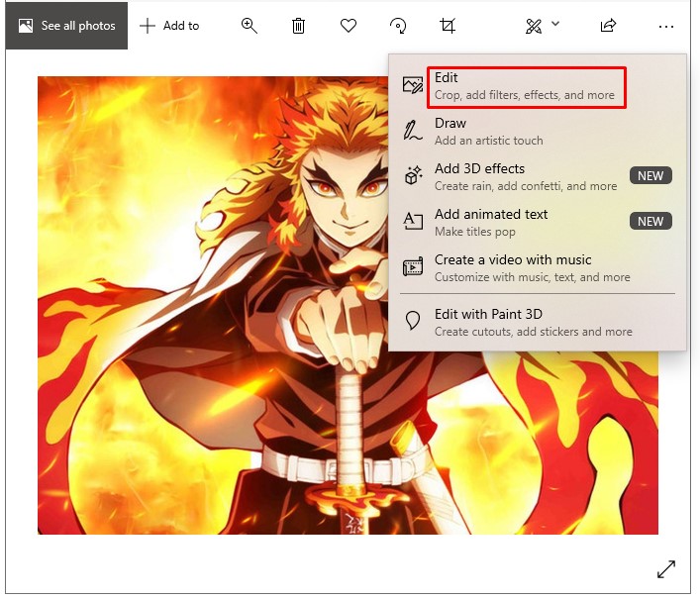Image resolution: width=700 pixels, height=600 pixels.
Task: Click the Edit picture-pencil icon
Action: pyautogui.click(x=413, y=85)
